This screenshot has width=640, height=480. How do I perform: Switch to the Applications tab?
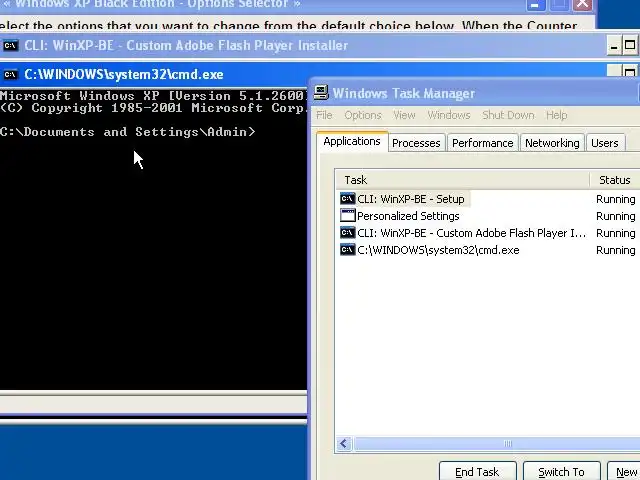[x=352, y=142]
